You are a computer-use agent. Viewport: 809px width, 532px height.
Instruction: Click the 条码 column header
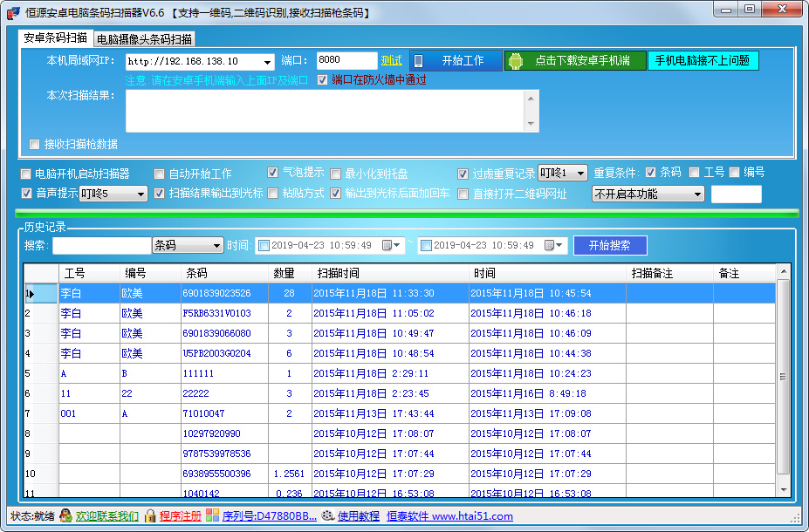(x=224, y=273)
